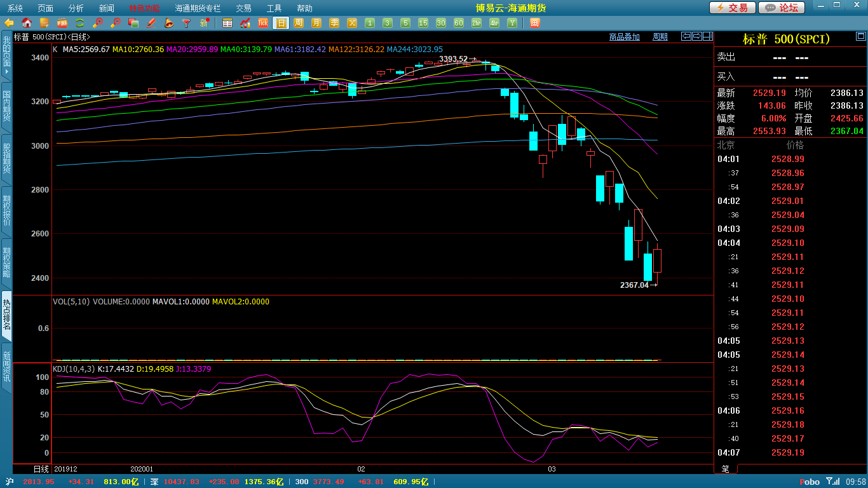This screenshot has height=488, width=868.
Task: Select the red pencil drawing tool
Action: pos(151,23)
